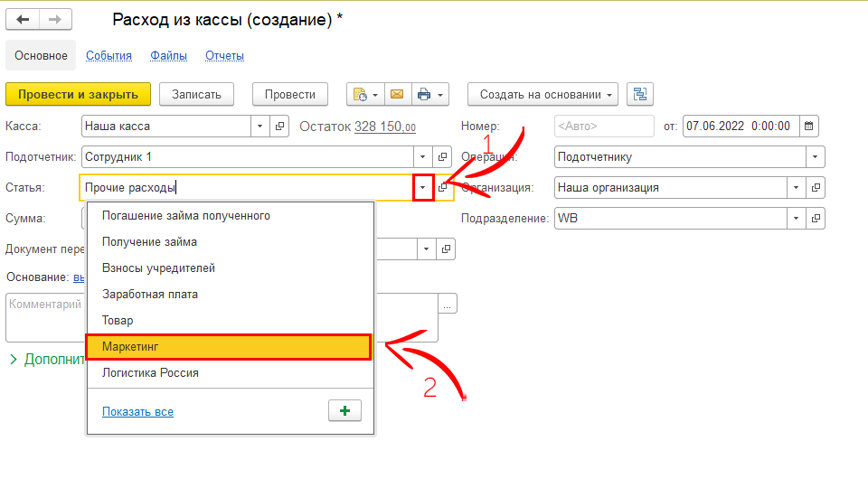Open the Касса field's linked record icon
The height and width of the screenshot is (488, 868).
[x=279, y=127]
